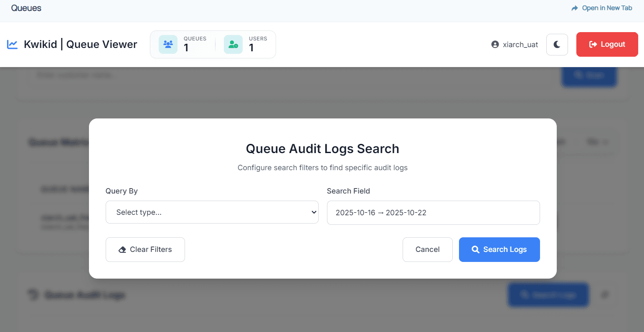Click the blurred Queue Audit Logs history icon
This screenshot has height=332, width=644.
(x=33, y=295)
